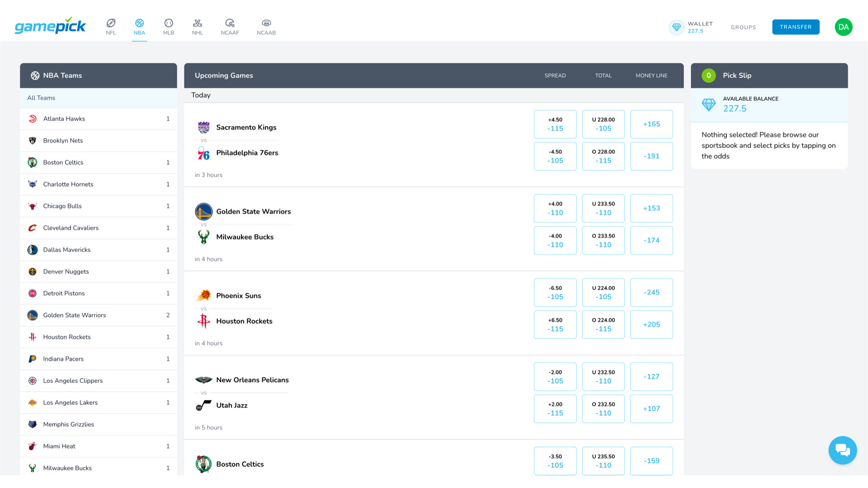Click the Detroit Pistons logo in team list

click(33, 293)
